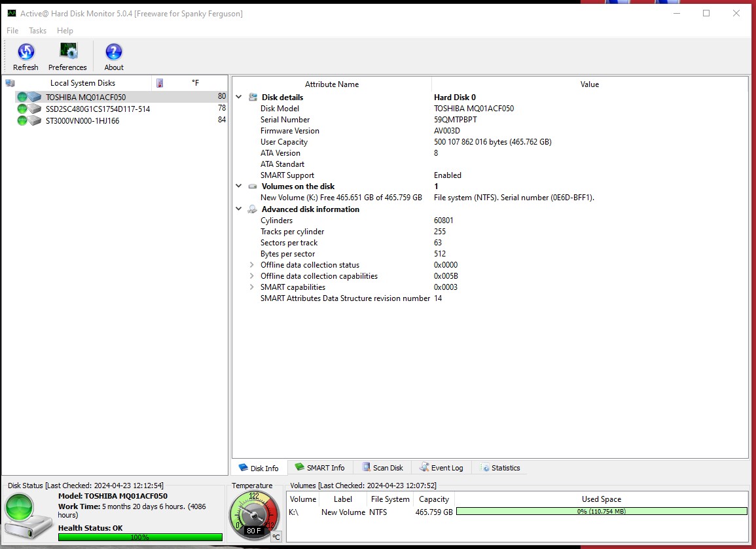The image size is (756, 549).
Task: Switch to the SMART Info tab
Action: pyautogui.click(x=320, y=467)
